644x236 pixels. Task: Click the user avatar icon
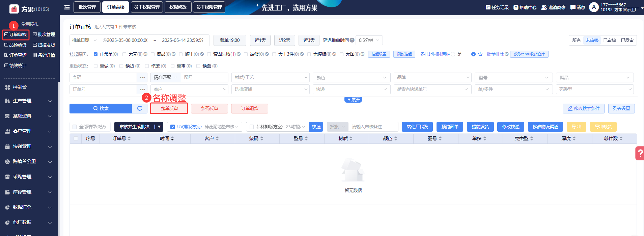[x=594, y=7]
